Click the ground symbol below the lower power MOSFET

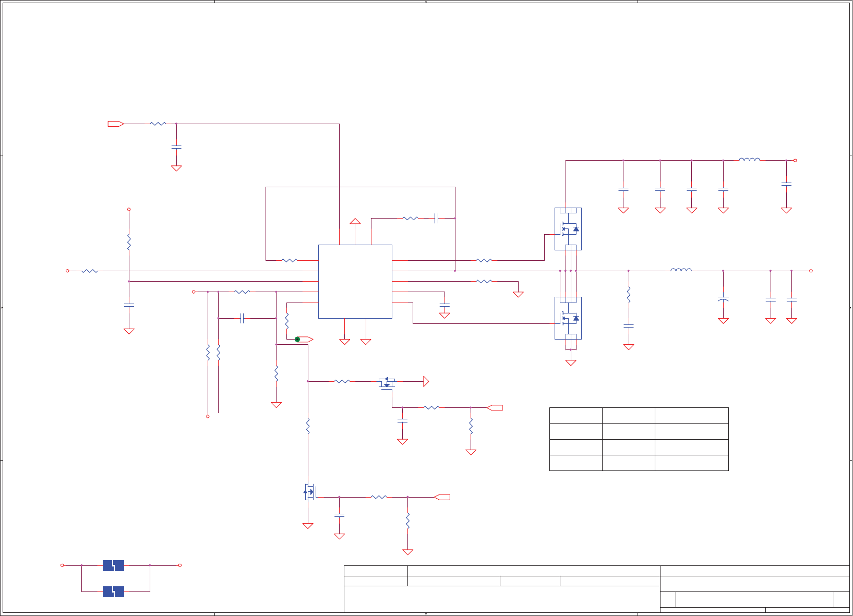pos(571,363)
